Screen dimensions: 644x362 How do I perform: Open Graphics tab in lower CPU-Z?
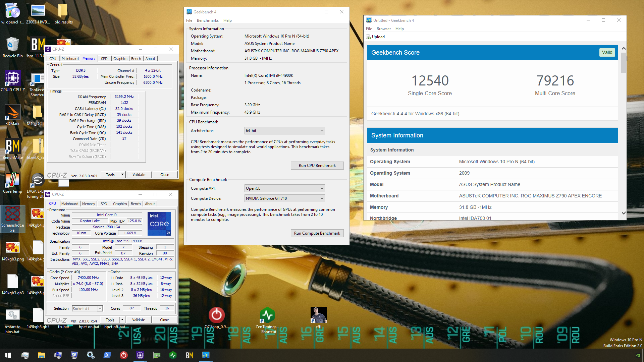pos(120,204)
